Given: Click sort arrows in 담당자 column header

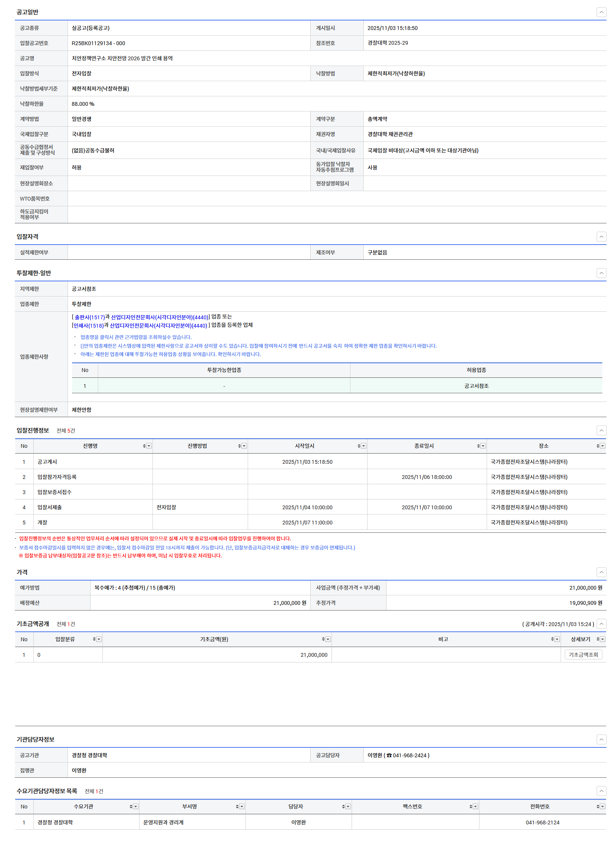Looking at the screenshot, I should click(x=343, y=807).
